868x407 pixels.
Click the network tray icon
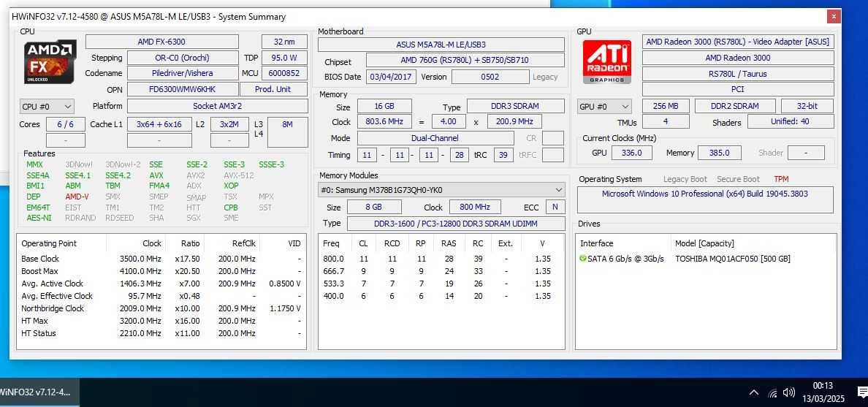[772, 393]
